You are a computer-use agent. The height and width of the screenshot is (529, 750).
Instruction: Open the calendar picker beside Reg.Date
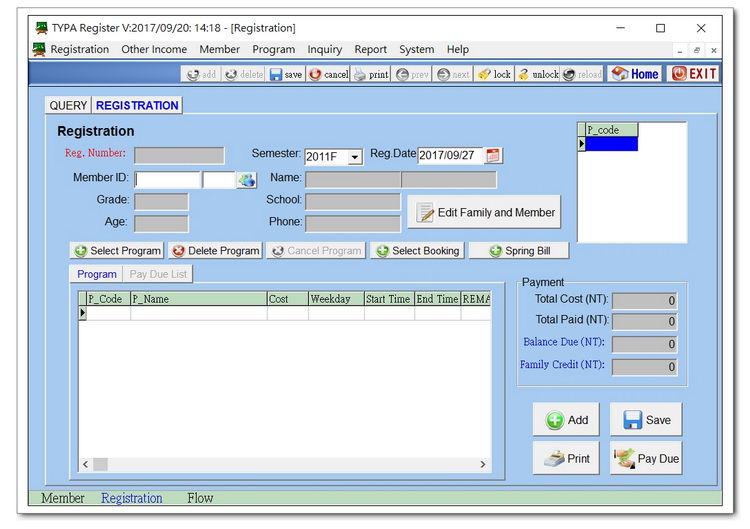pos(494,156)
